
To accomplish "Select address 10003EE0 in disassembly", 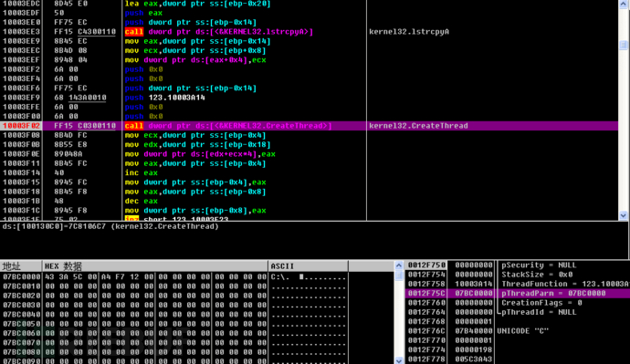I will click(21, 22).
